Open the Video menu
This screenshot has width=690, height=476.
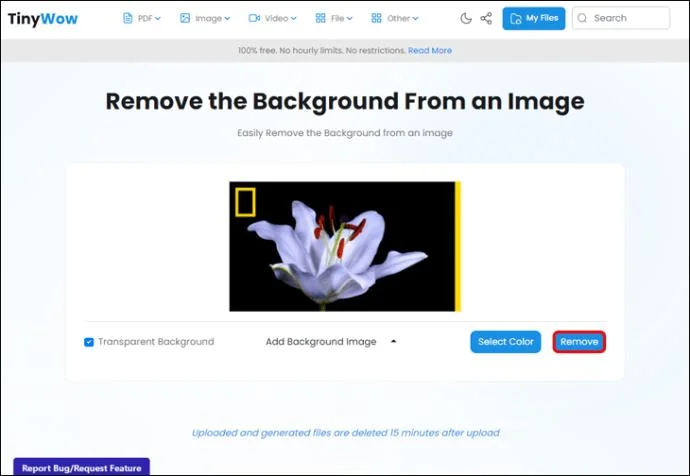point(273,18)
